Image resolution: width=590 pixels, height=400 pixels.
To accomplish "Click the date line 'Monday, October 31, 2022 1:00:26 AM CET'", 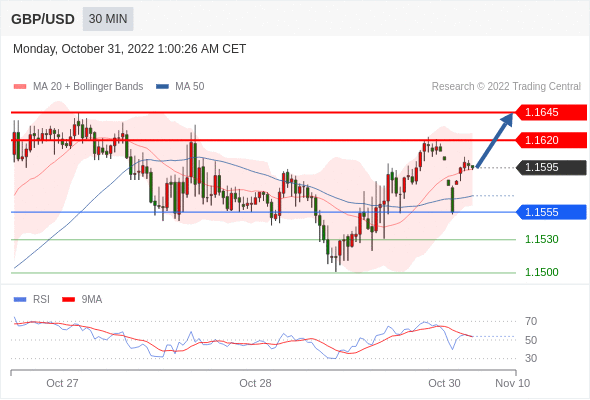I will click(129, 49).
